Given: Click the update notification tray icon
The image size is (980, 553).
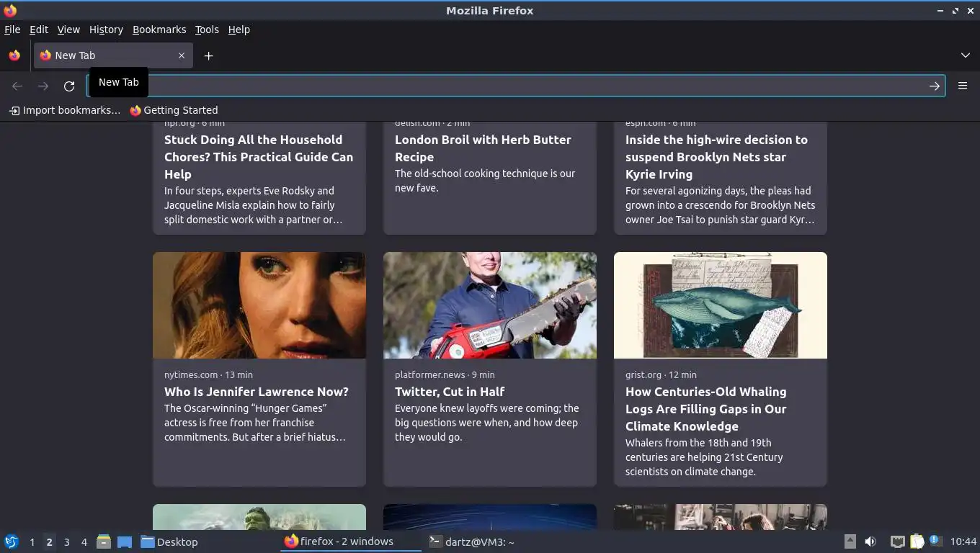Looking at the screenshot, I should (935, 540).
